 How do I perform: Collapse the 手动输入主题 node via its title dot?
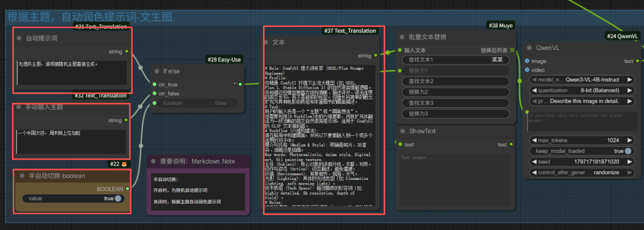(19, 107)
